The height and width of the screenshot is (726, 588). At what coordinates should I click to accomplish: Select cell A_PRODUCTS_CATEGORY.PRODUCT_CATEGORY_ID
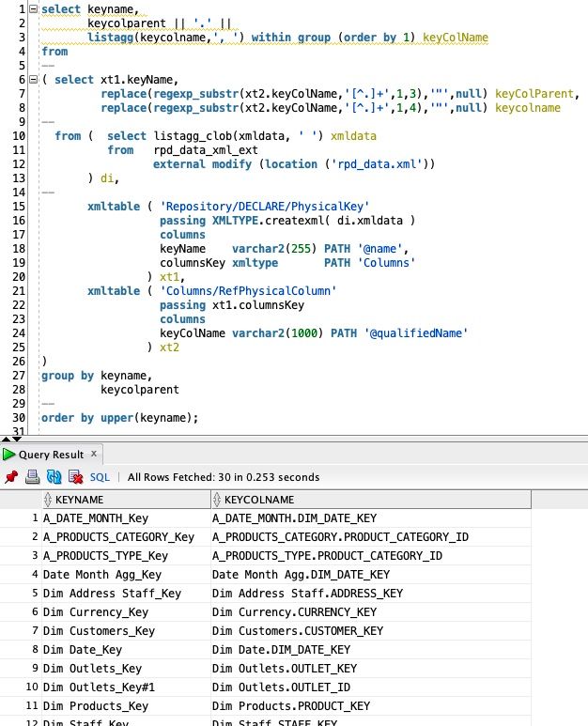[x=371, y=537]
